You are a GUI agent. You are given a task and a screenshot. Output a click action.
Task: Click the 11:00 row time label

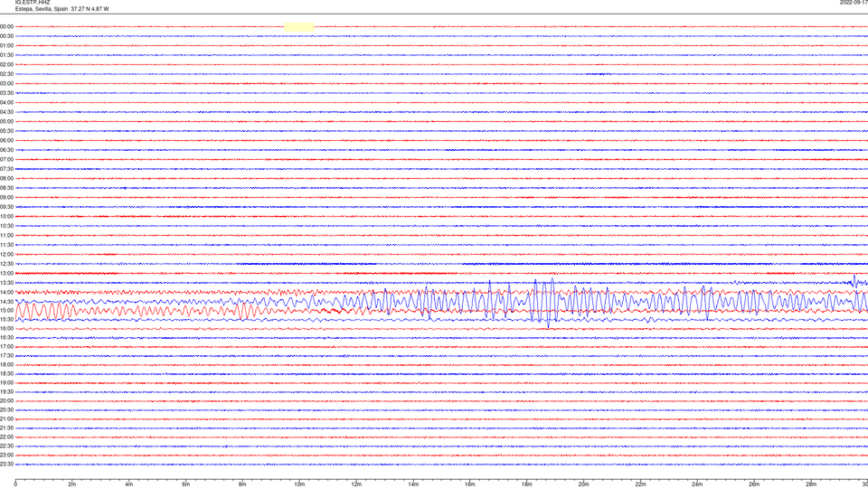click(6, 235)
